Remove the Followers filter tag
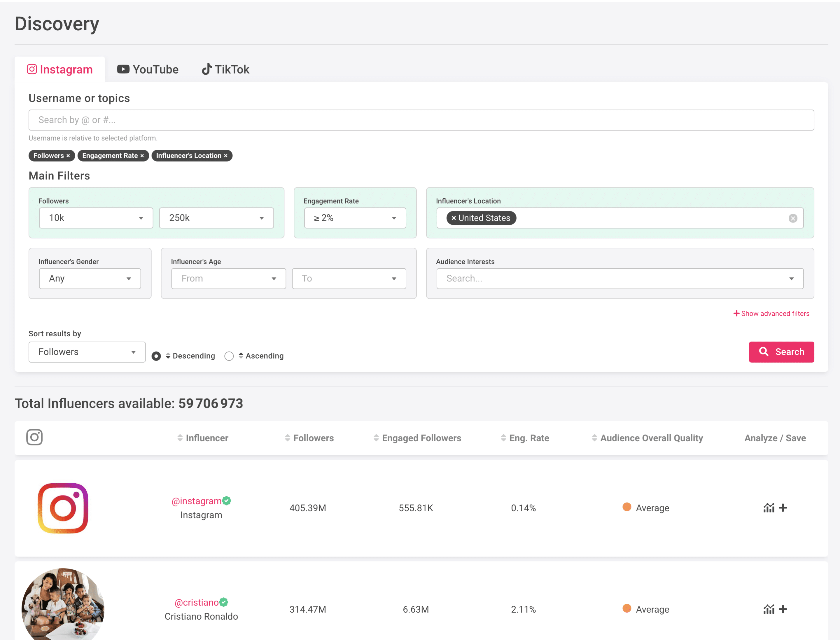The width and height of the screenshot is (840, 640). click(68, 155)
